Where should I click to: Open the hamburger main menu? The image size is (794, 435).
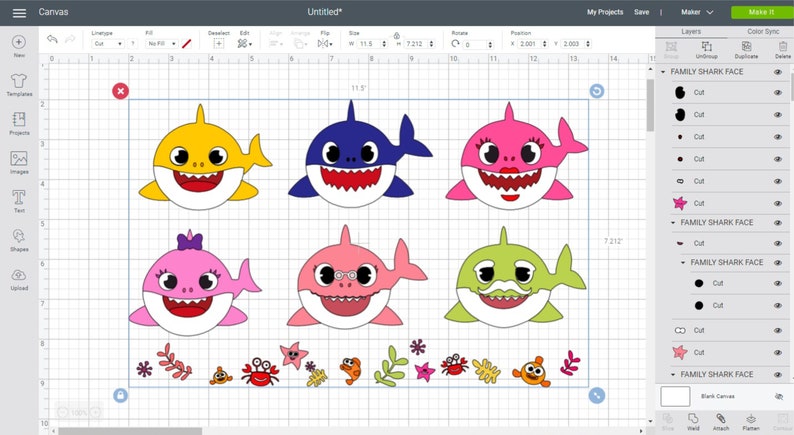[19, 13]
